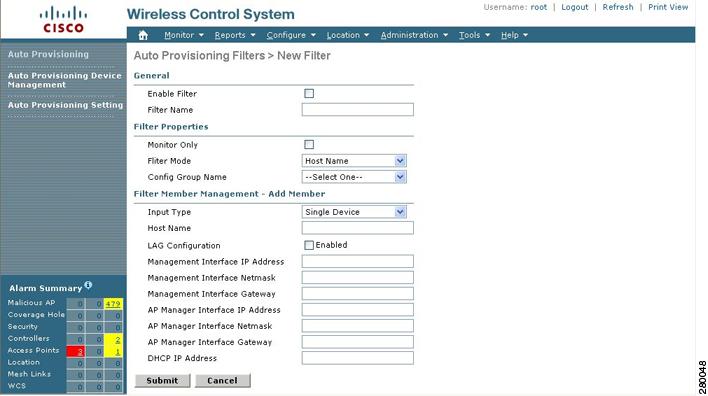Click the Coverage Hole alarm label

pyautogui.click(x=36, y=315)
